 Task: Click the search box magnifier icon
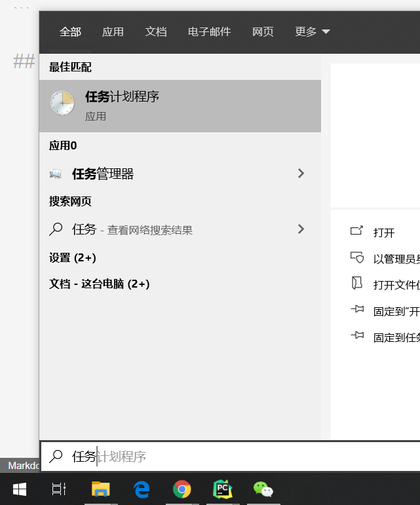[56, 457]
